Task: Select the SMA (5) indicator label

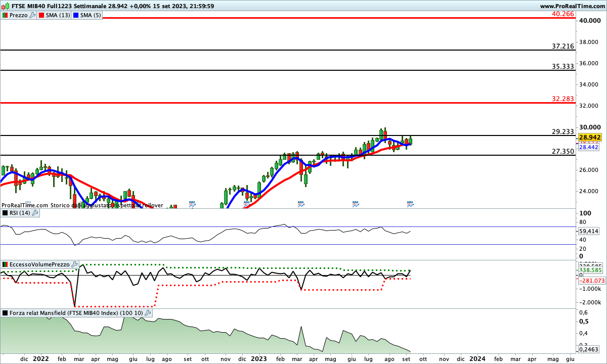Action: [x=91, y=15]
